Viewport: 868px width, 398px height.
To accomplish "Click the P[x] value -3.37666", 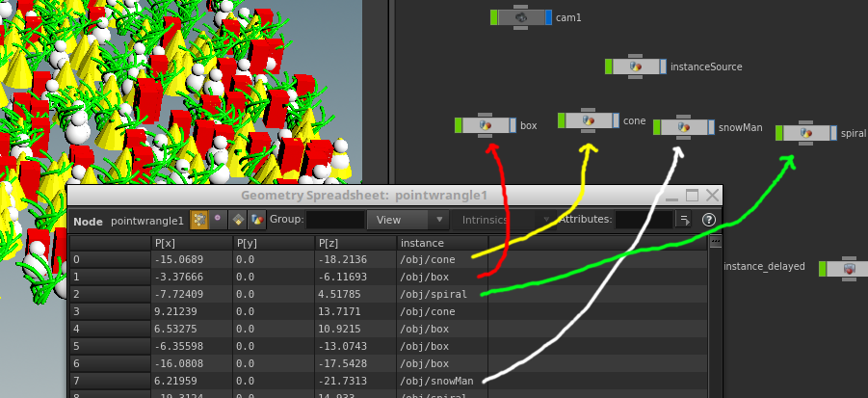I will [179, 277].
